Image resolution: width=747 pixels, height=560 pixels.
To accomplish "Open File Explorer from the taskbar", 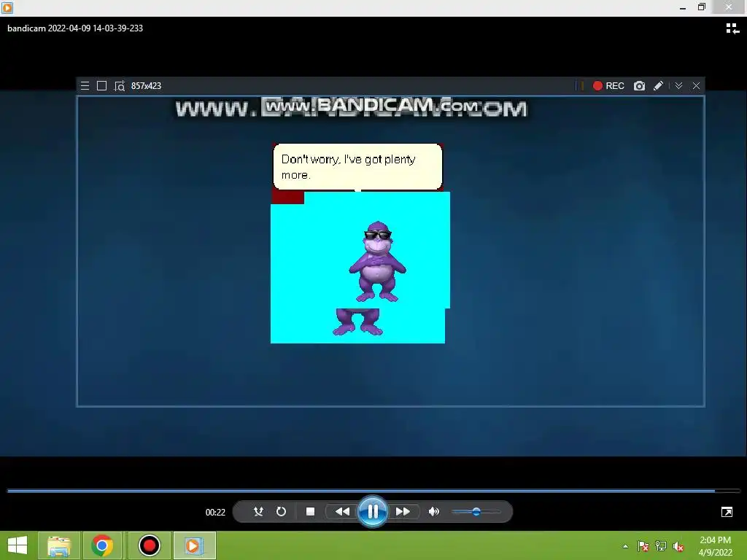I will click(59, 545).
